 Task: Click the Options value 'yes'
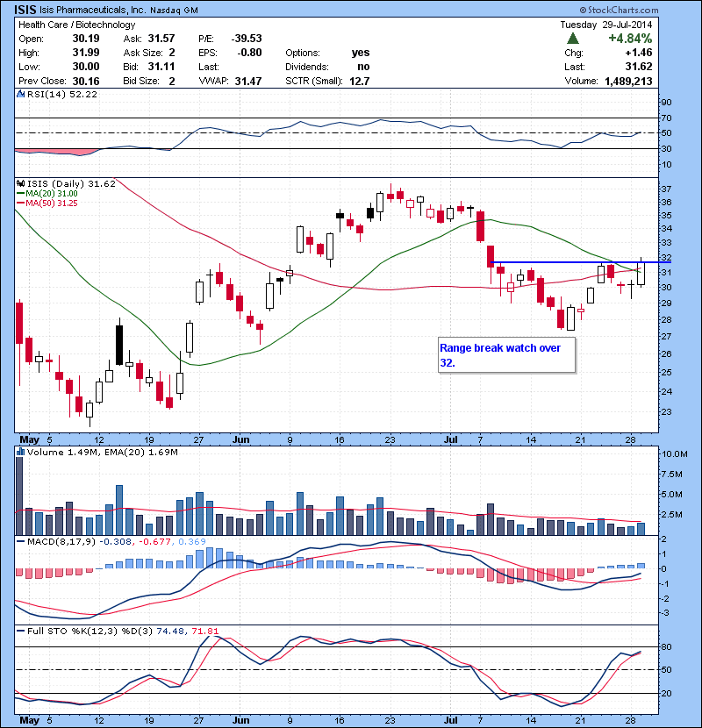[x=361, y=53]
